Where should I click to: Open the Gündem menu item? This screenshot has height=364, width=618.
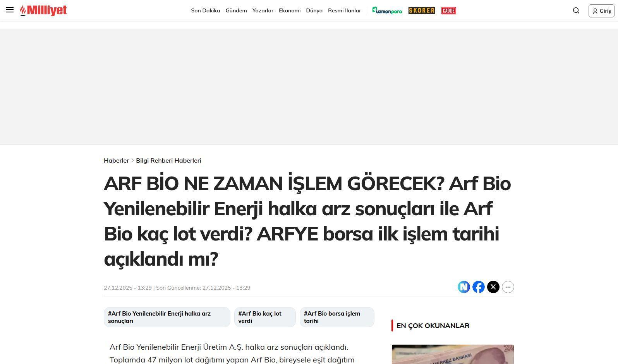[236, 10]
